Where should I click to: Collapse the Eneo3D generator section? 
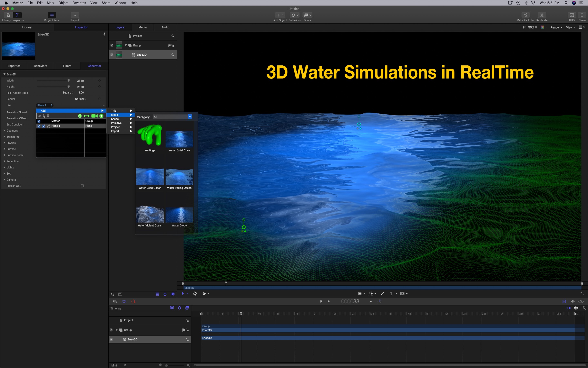(4, 74)
